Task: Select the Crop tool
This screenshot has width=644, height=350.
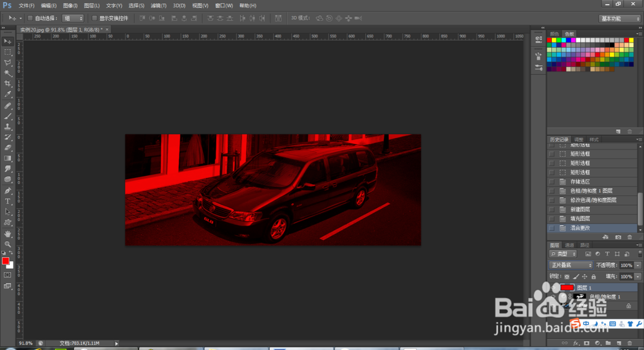Action: pyautogui.click(x=8, y=84)
